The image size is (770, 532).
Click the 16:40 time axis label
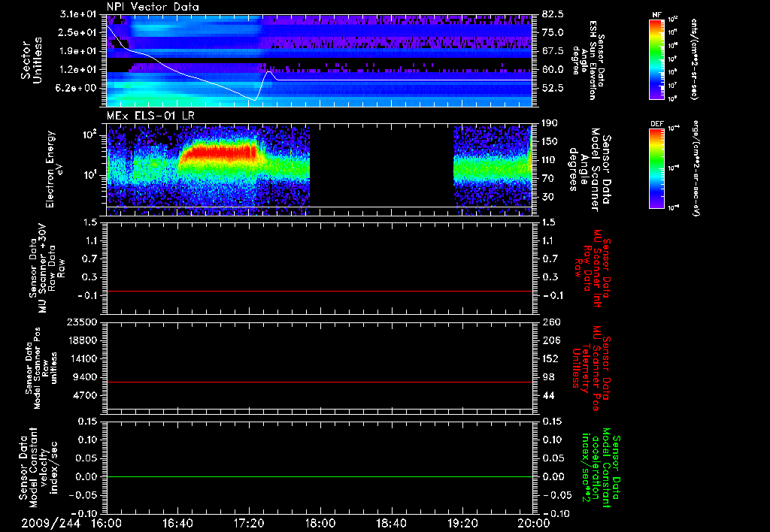(x=177, y=523)
